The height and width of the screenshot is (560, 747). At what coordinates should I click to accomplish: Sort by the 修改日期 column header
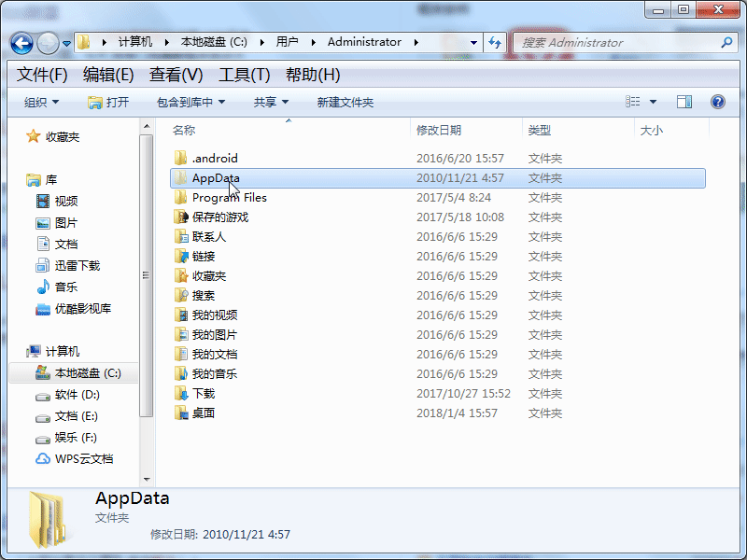click(x=439, y=130)
